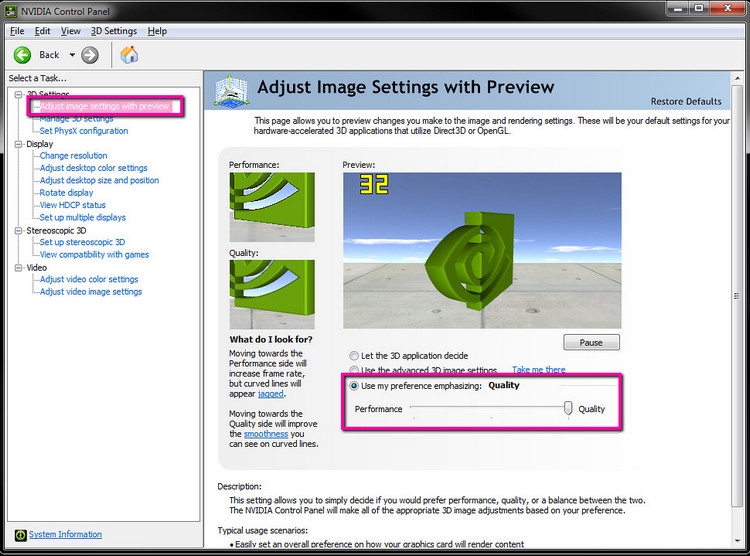Click the Display category label
Viewport: 750px width, 556px height.
coord(39,144)
